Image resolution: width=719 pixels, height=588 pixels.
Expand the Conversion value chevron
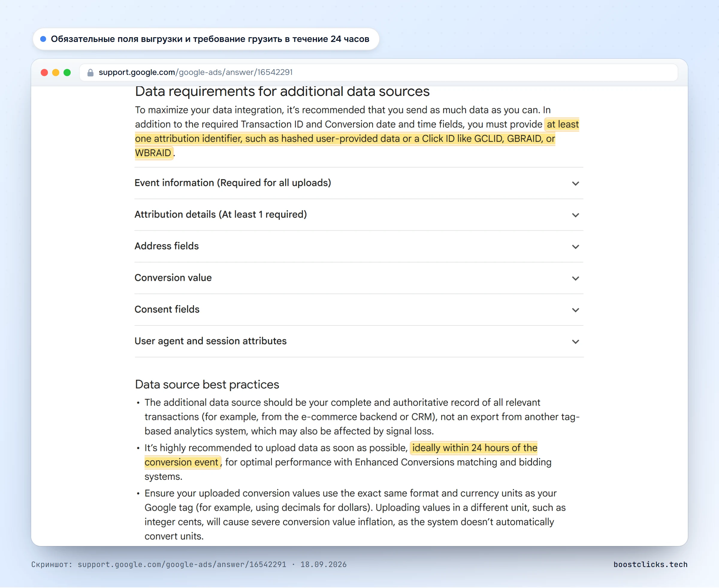point(575,278)
